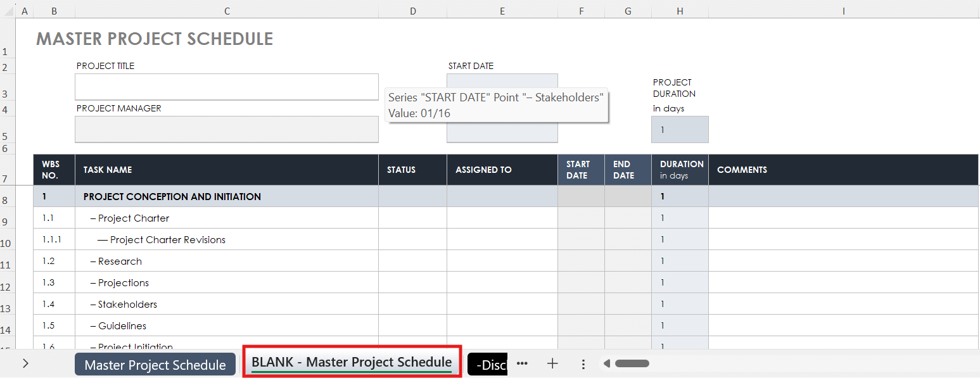Select the BLANK - Master Project Schedule tab
The width and height of the screenshot is (980, 378).
(x=352, y=363)
